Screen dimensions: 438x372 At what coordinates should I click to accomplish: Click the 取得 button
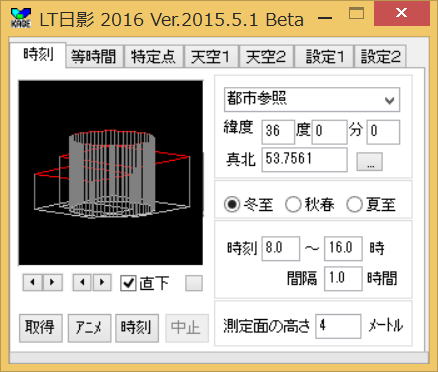click(41, 328)
